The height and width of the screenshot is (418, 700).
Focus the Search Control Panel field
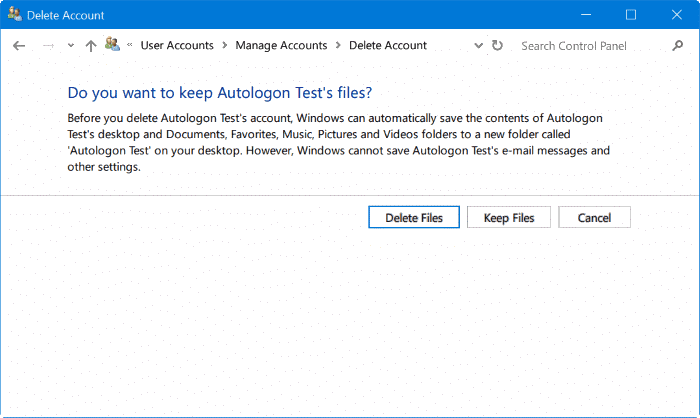[x=590, y=46]
